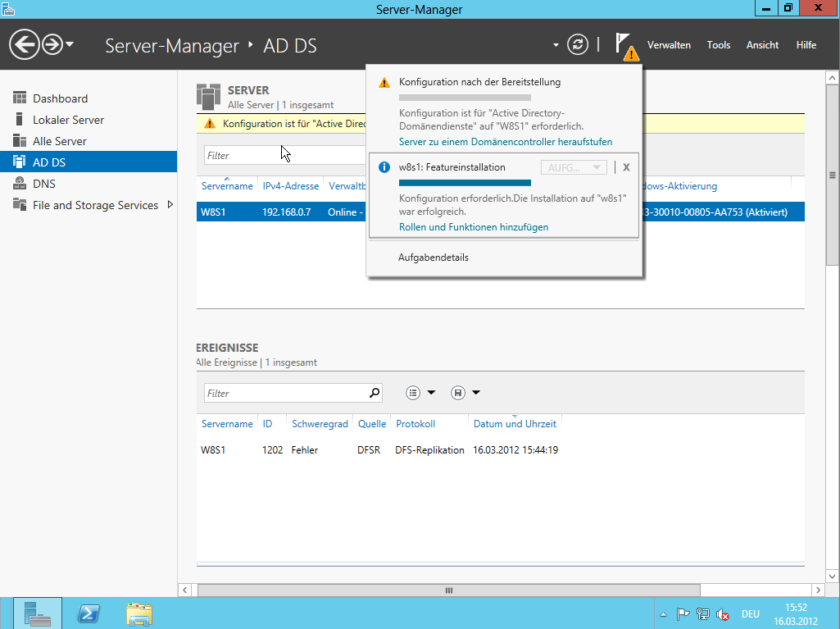
Task: Open PowerShell from the taskbar
Action: [89, 613]
